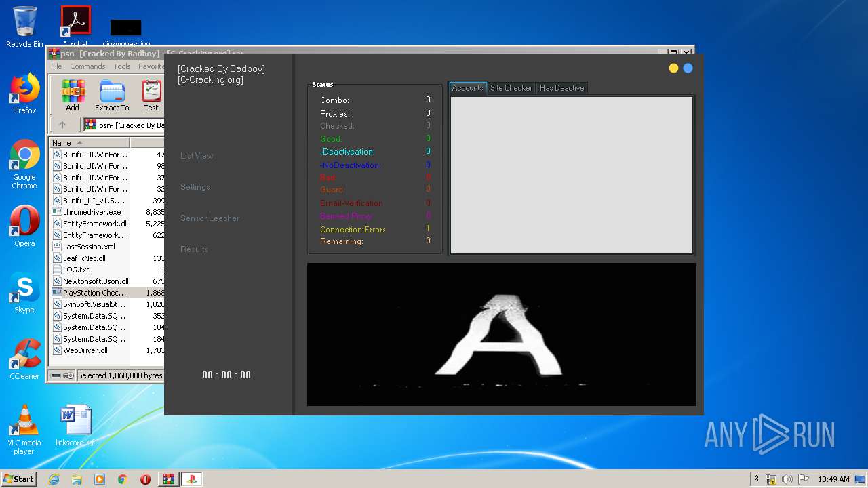
Task: Click PlayStation checker taskbar button
Action: [x=192, y=479]
